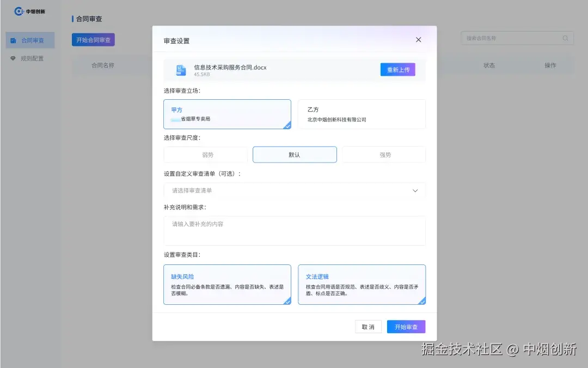Expand the review checklist chevron
This screenshot has width=588, height=368.
(x=416, y=190)
